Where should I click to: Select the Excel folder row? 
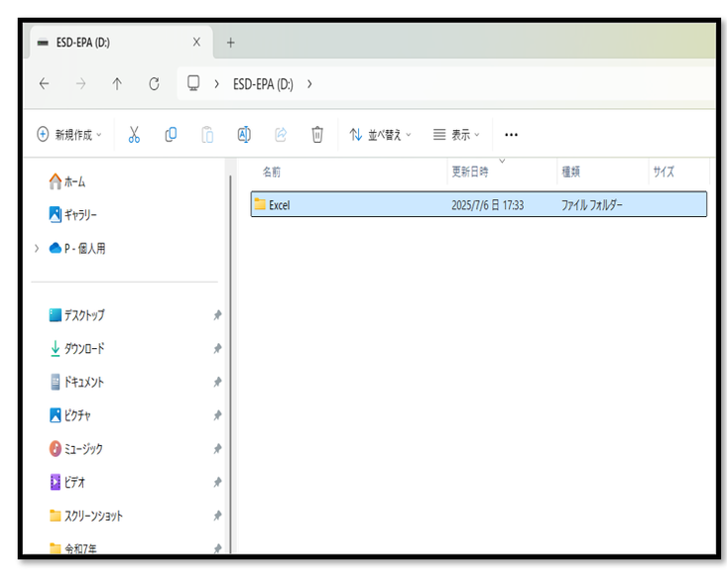[479, 204]
